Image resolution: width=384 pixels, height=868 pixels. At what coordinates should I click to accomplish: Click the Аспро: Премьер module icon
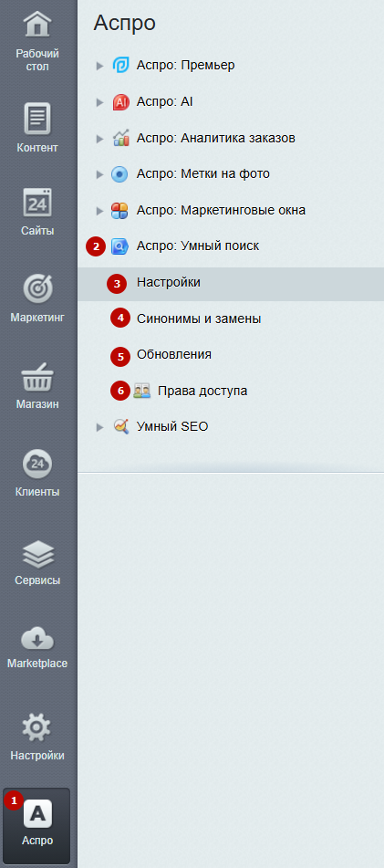120,66
